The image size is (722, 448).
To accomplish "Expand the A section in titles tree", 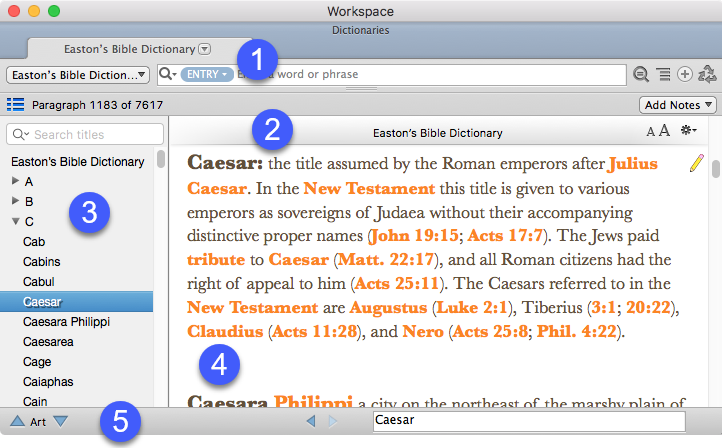I will tap(15, 182).
